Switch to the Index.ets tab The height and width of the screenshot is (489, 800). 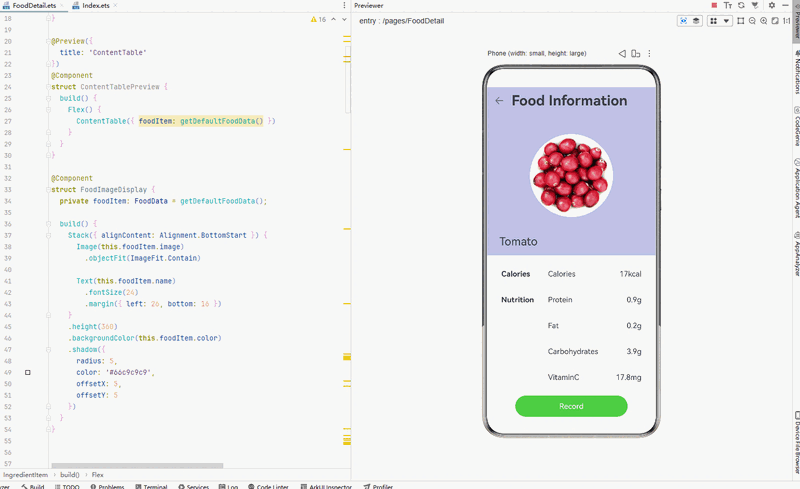(96, 6)
